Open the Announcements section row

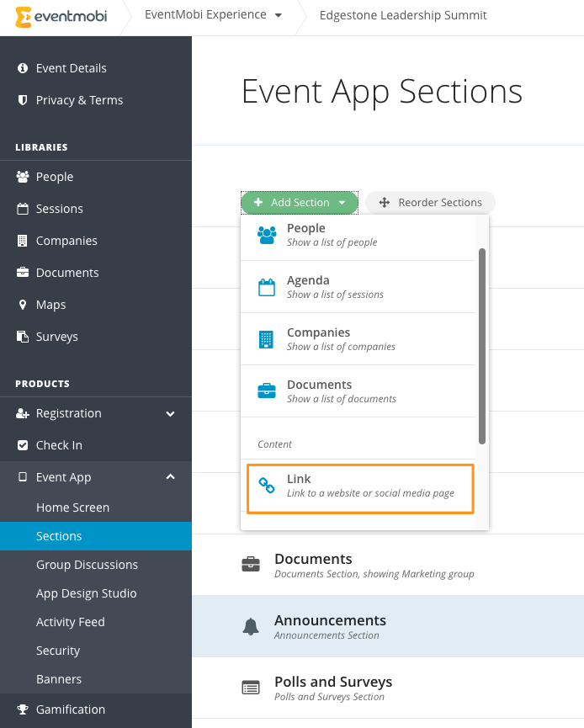(388, 626)
